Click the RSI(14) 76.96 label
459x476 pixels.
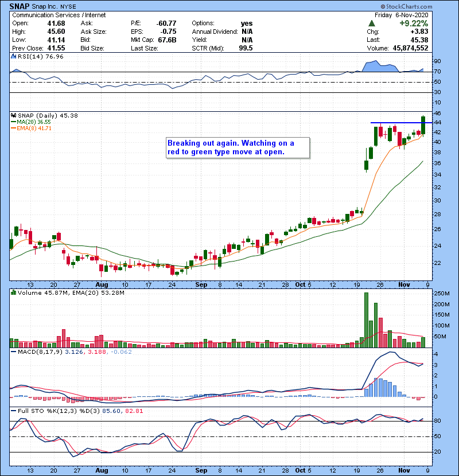coord(40,56)
